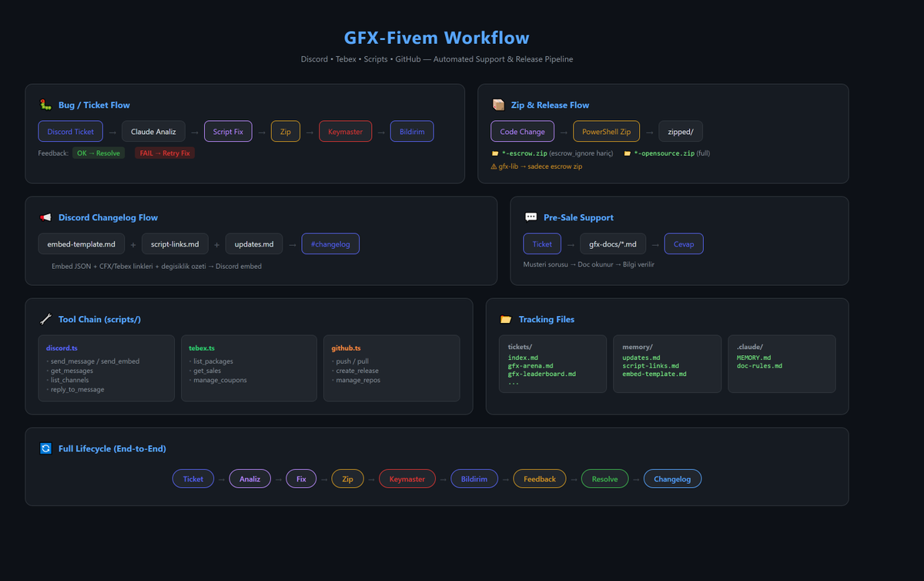Click send_message / send_embed entry
The image size is (924, 581).
[x=93, y=361]
